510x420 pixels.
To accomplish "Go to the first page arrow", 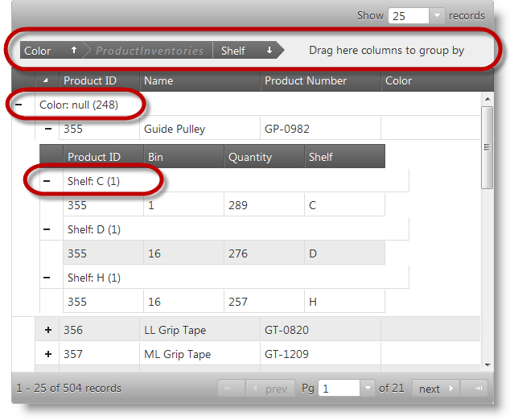I will coord(229,389).
